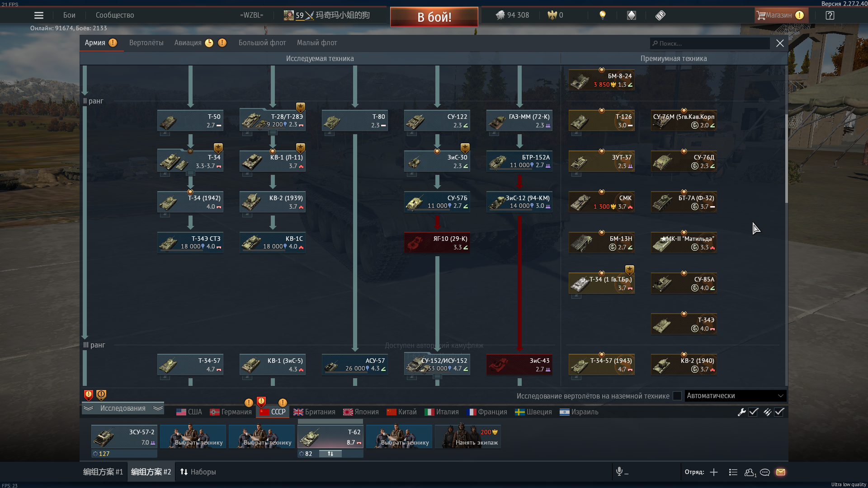Switch to Большой флот tab
Image resolution: width=868 pixels, height=488 pixels.
[262, 43]
